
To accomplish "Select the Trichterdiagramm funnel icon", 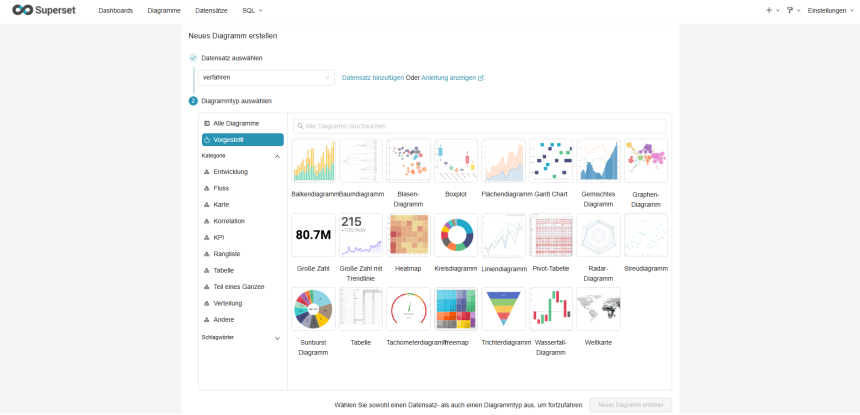I will click(x=504, y=309).
